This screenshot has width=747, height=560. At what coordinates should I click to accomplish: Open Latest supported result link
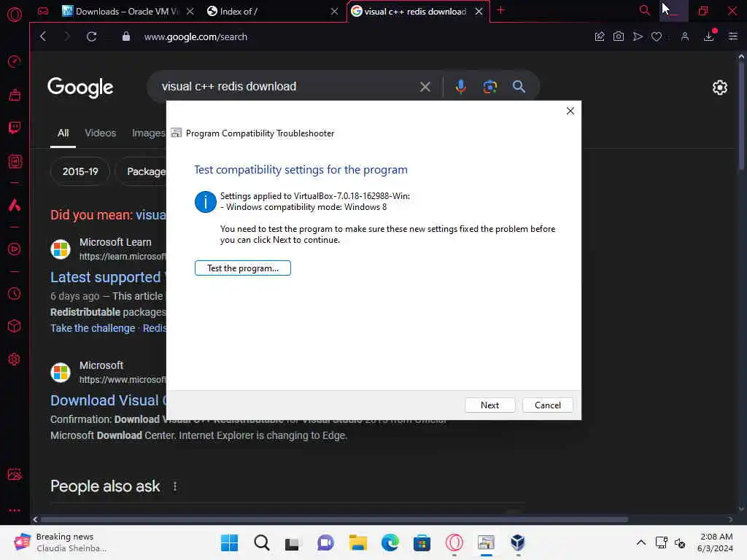pyautogui.click(x=108, y=277)
